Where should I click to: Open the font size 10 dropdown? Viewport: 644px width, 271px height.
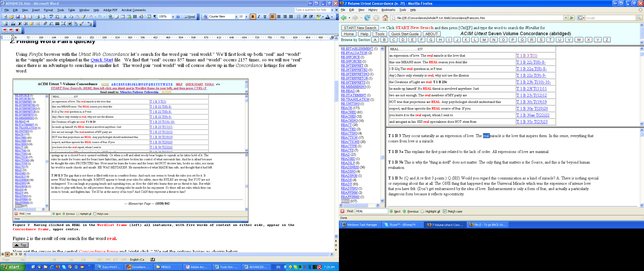(x=246, y=17)
